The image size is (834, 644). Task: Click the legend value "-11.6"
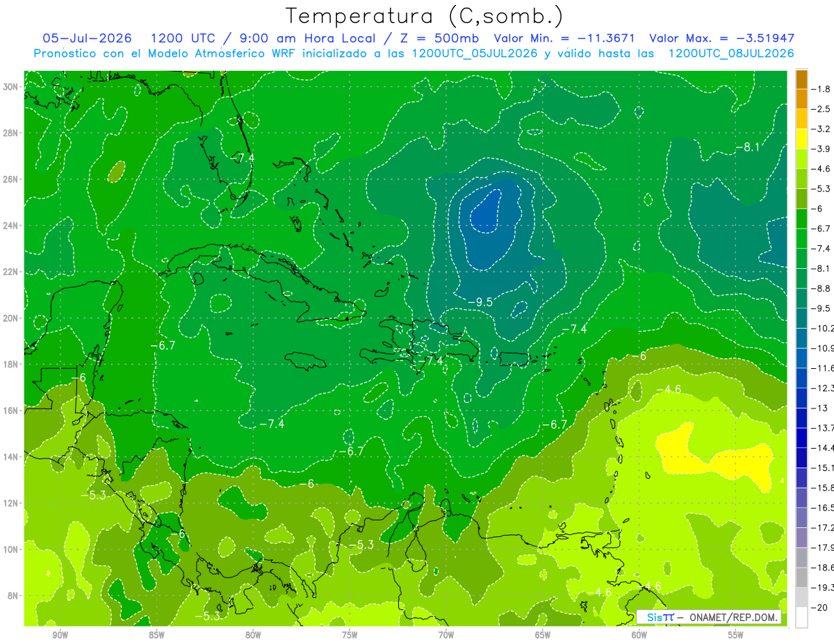pos(822,368)
